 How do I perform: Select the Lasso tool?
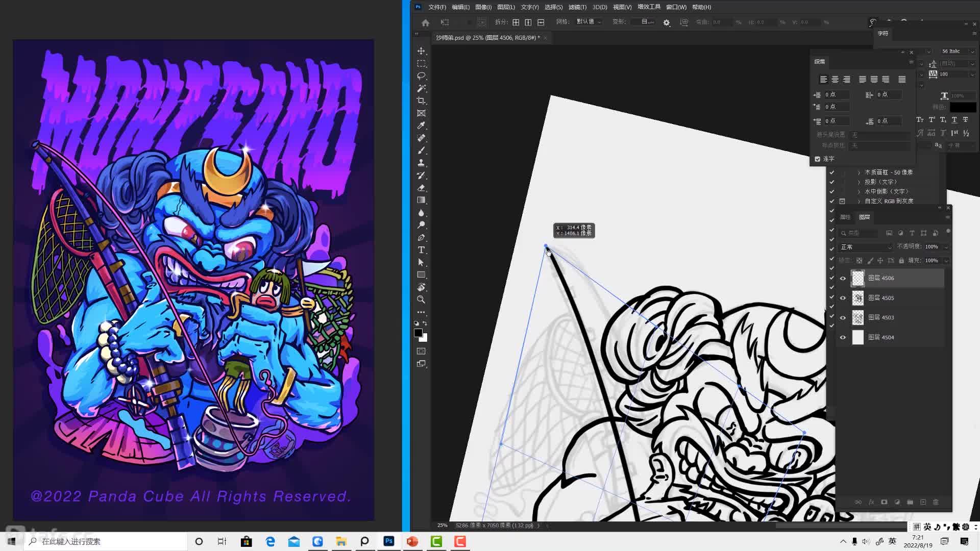point(421,76)
